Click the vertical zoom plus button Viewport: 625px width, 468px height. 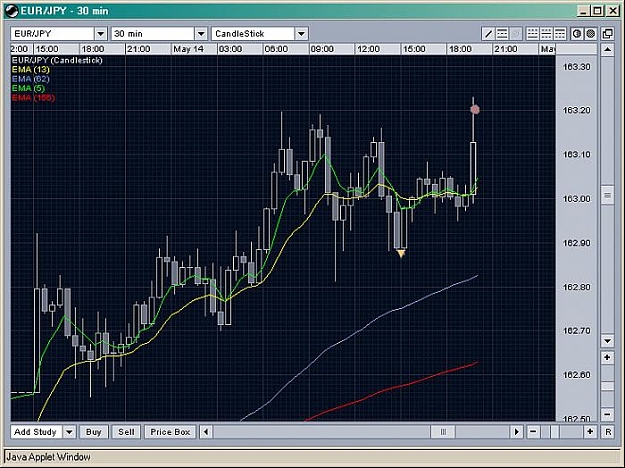pos(607,358)
